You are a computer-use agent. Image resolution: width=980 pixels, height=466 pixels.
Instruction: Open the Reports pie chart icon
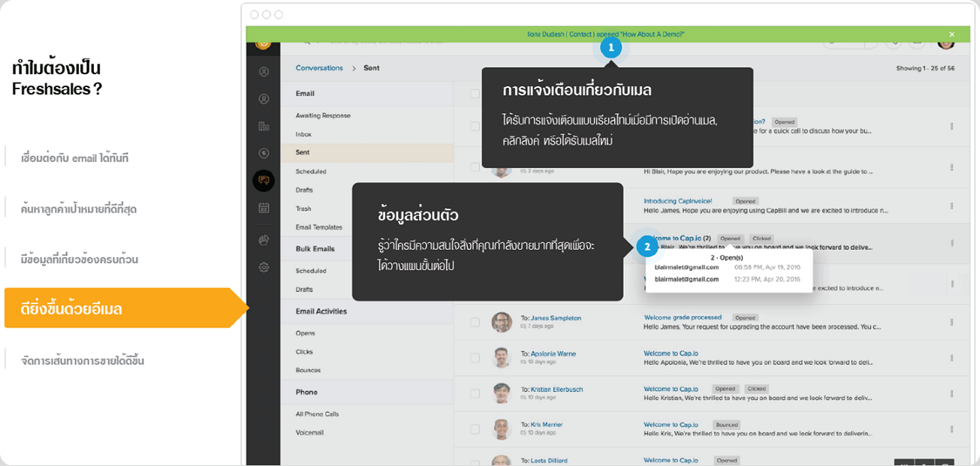(264, 240)
